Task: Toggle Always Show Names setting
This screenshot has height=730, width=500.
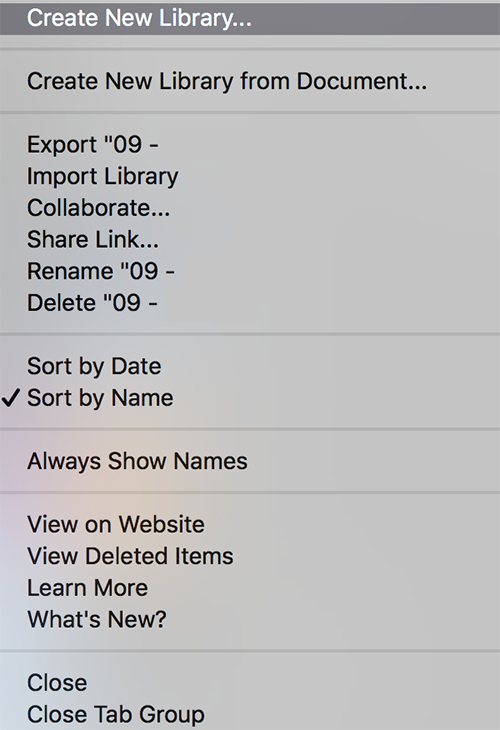Action: 250,461
